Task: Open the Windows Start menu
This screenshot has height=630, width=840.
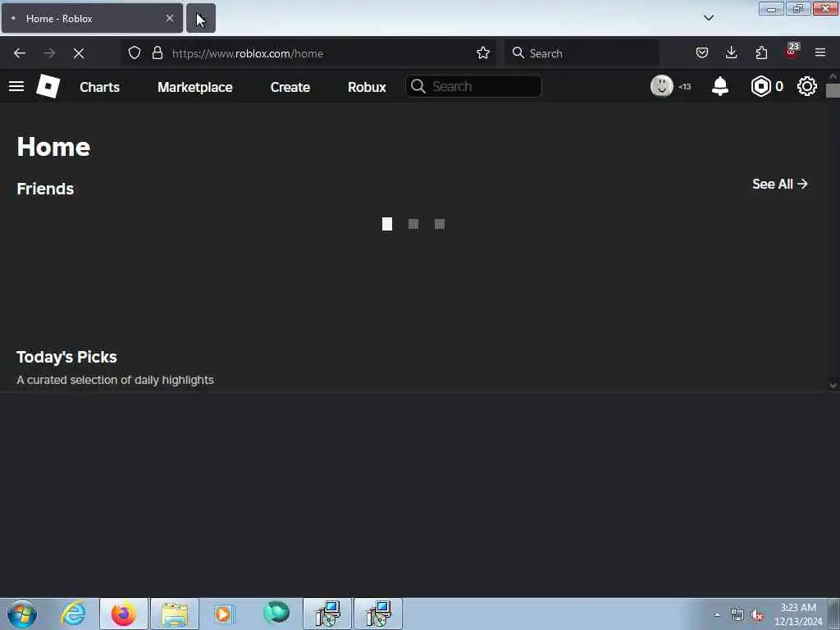Action: [22, 614]
